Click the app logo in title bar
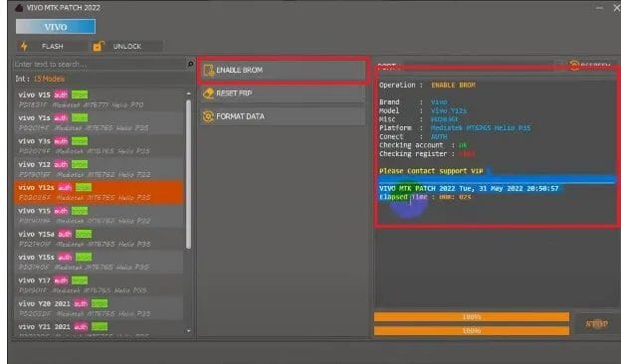 point(19,8)
